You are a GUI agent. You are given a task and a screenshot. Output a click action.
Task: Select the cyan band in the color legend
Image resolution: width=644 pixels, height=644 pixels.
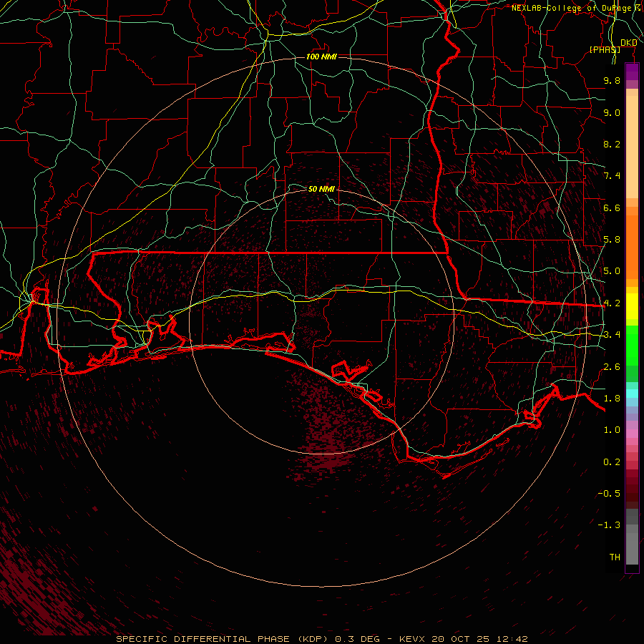(x=632, y=394)
